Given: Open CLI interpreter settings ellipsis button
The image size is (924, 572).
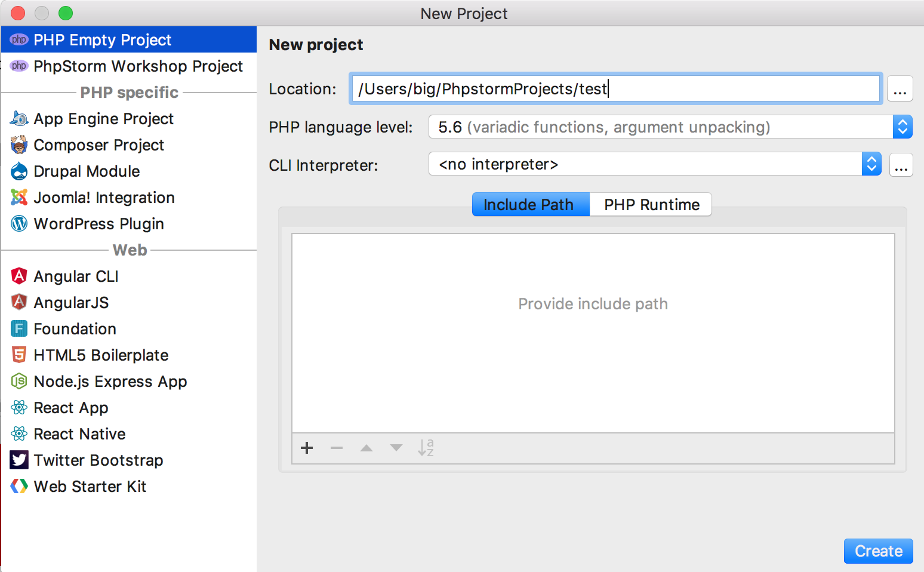Looking at the screenshot, I should point(901,165).
